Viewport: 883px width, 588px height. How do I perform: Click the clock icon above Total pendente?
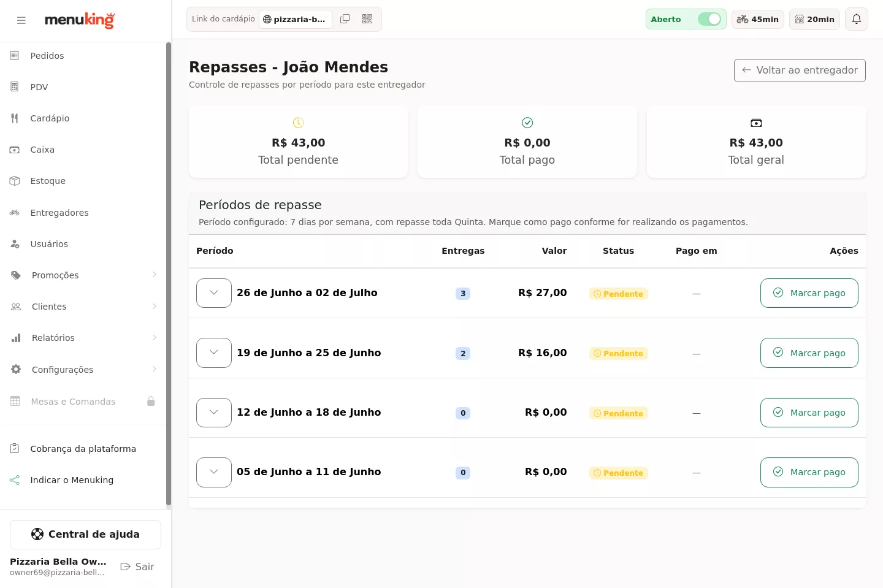point(298,123)
